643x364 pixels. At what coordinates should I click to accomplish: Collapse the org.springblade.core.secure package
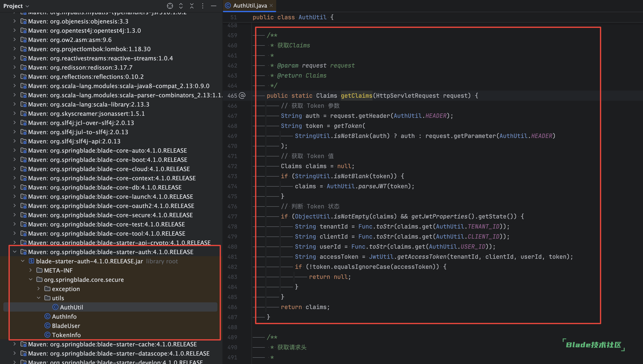(30, 279)
